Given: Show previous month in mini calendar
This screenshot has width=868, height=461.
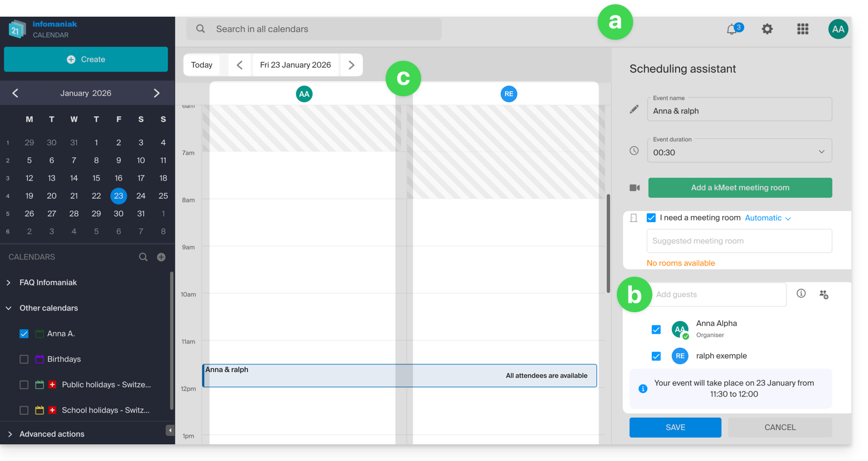Looking at the screenshot, I should tap(16, 93).
